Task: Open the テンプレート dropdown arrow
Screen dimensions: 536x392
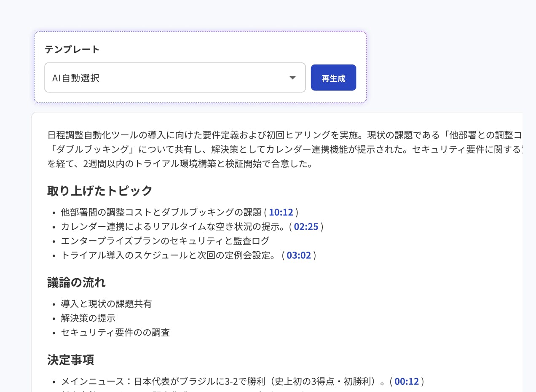Action: (293, 77)
